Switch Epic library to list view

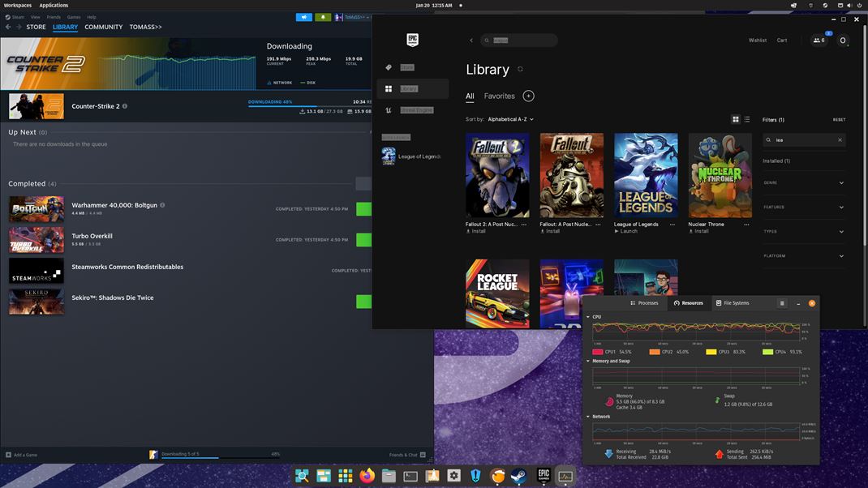coord(746,119)
